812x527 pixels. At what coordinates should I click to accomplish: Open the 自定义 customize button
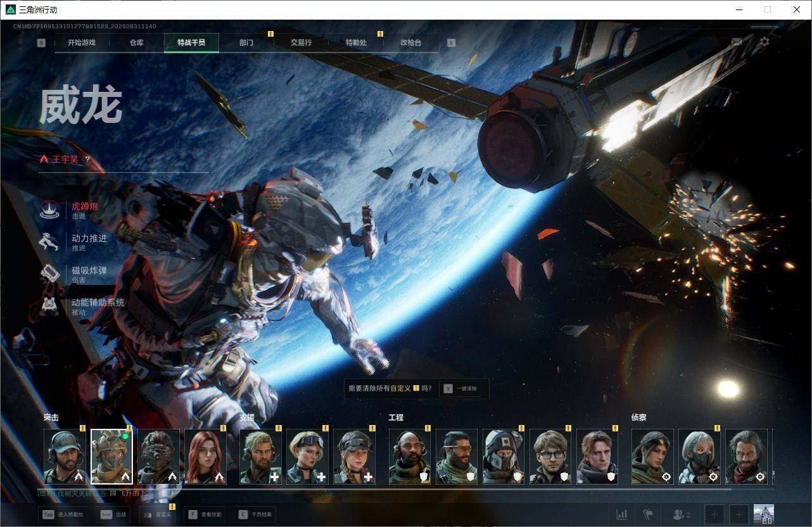157,514
